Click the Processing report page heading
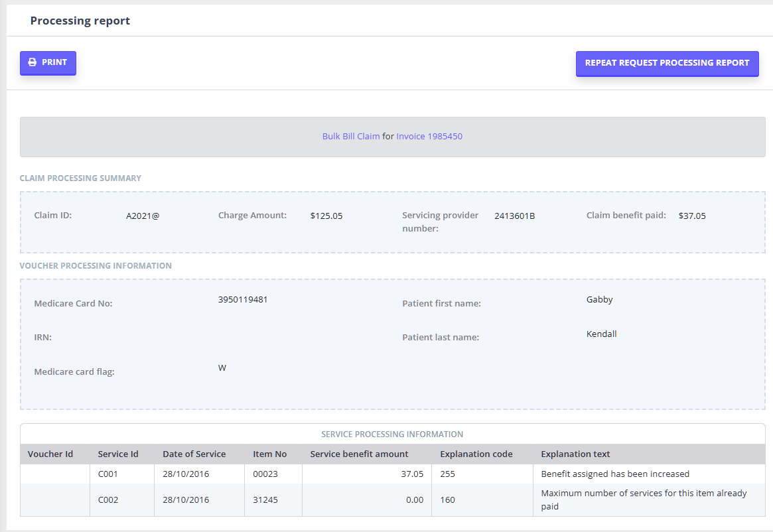 click(80, 21)
